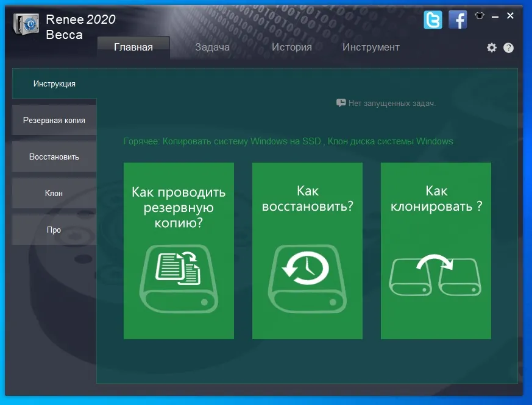Open the Twitter icon link
The width and height of the screenshot is (532, 405).
click(433, 19)
